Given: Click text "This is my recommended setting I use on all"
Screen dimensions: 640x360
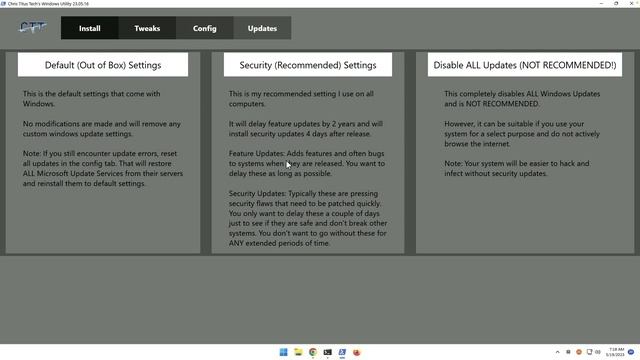Looking at the screenshot, I should pyautogui.click(x=301, y=93).
